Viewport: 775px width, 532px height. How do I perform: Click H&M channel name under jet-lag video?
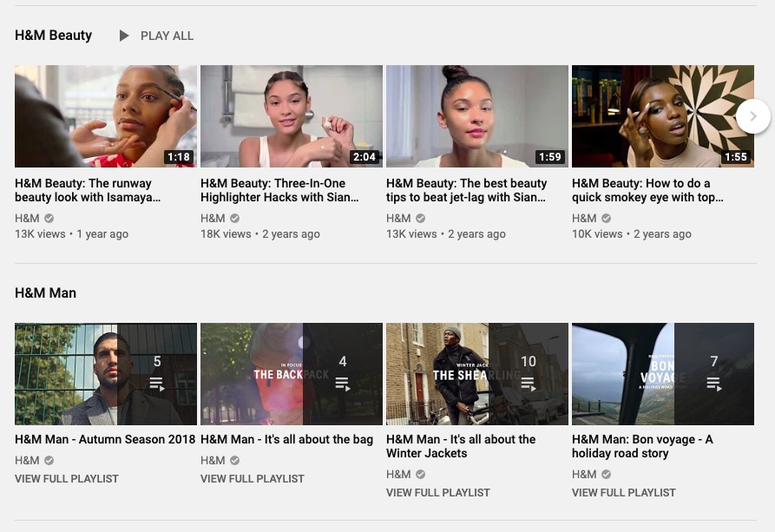[x=398, y=218]
